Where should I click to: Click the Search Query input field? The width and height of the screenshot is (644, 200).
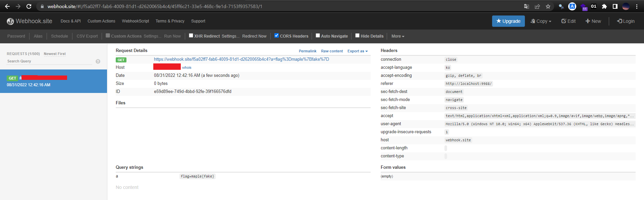pyautogui.click(x=49, y=61)
